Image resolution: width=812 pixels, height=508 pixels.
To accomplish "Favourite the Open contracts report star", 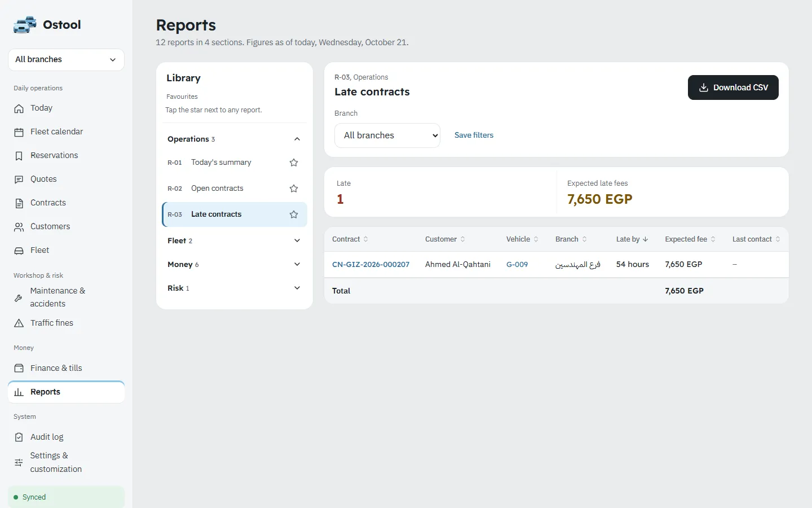I will 294,189.
